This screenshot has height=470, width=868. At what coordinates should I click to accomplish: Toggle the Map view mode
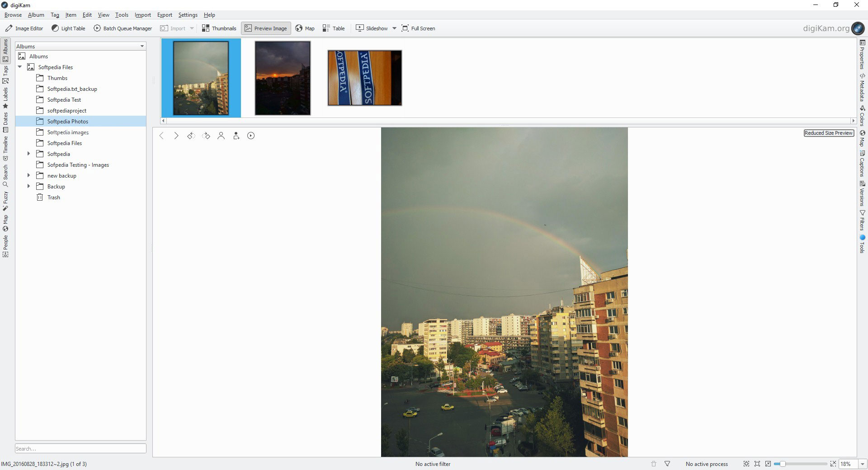(x=305, y=28)
